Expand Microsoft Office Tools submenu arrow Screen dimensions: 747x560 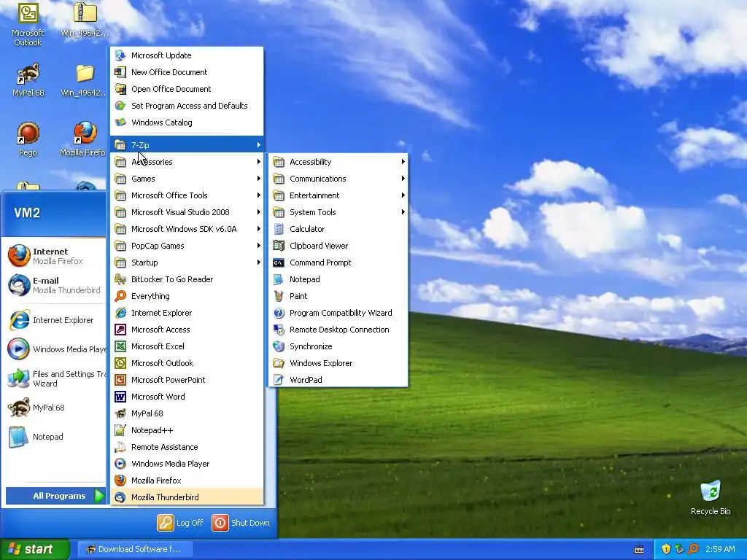click(259, 195)
